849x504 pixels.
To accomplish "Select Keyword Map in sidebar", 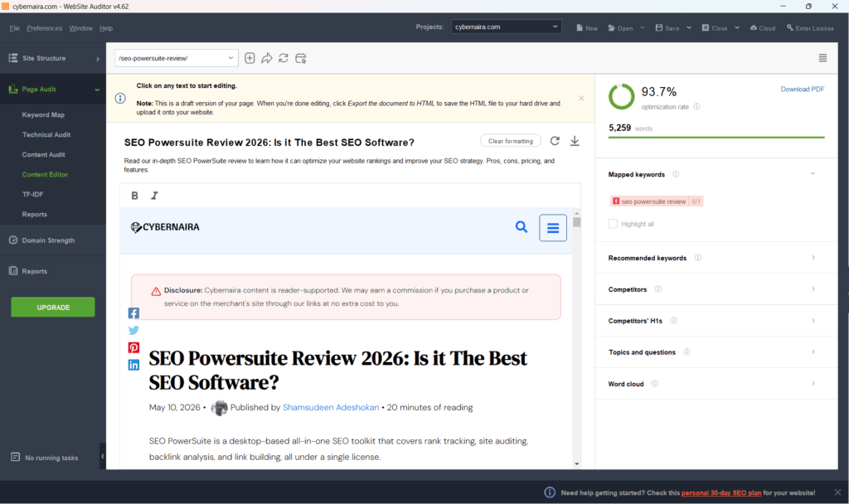I will point(43,114).
